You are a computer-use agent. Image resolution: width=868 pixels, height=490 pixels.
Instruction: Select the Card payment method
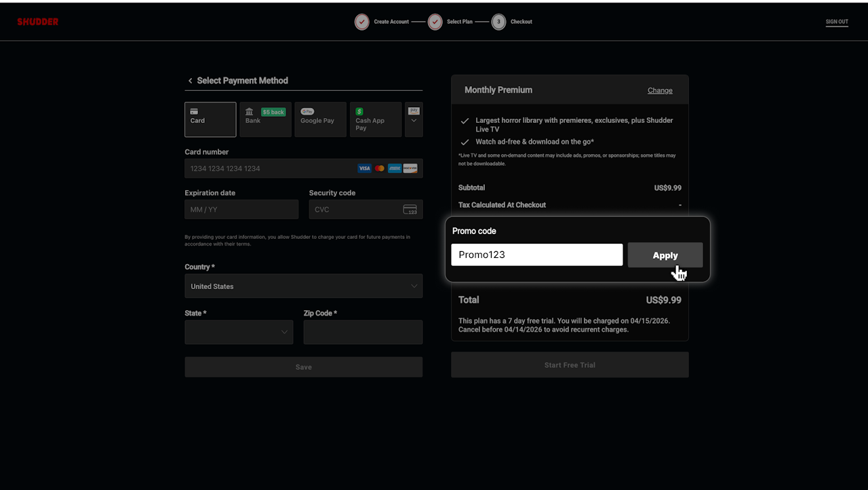click(210, 119)
